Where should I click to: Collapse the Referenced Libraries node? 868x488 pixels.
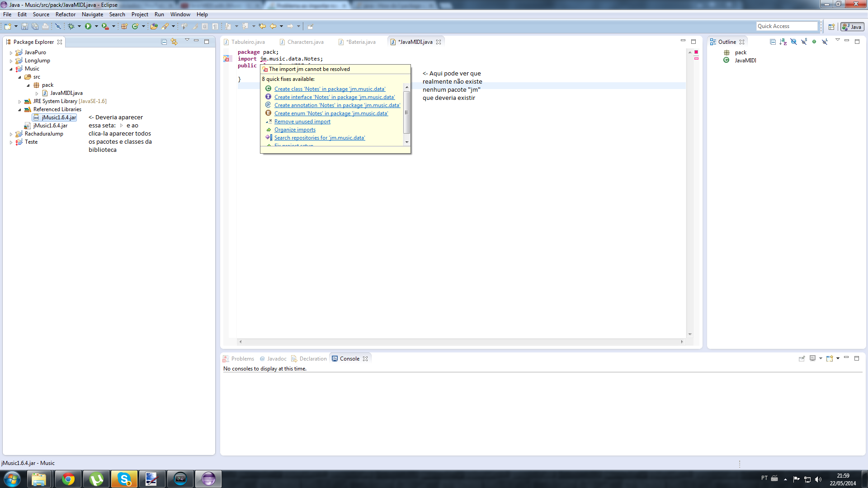(20, 110)
